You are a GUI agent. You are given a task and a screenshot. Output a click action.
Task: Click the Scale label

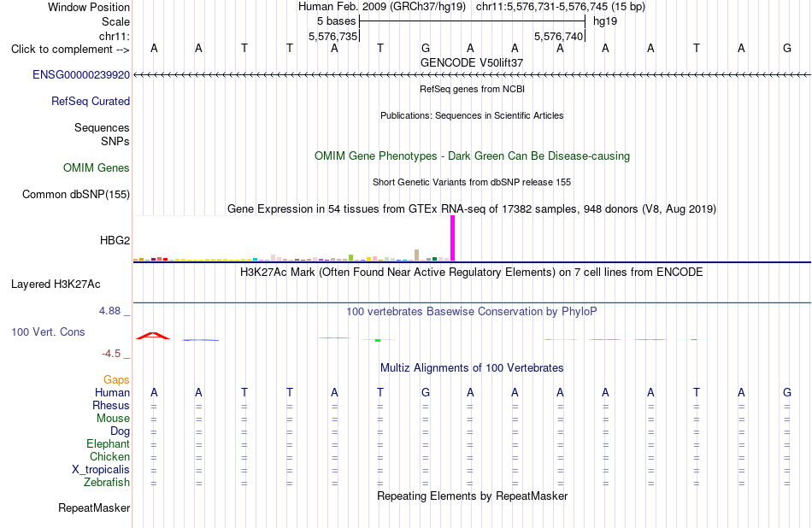[x=116, y=22]
